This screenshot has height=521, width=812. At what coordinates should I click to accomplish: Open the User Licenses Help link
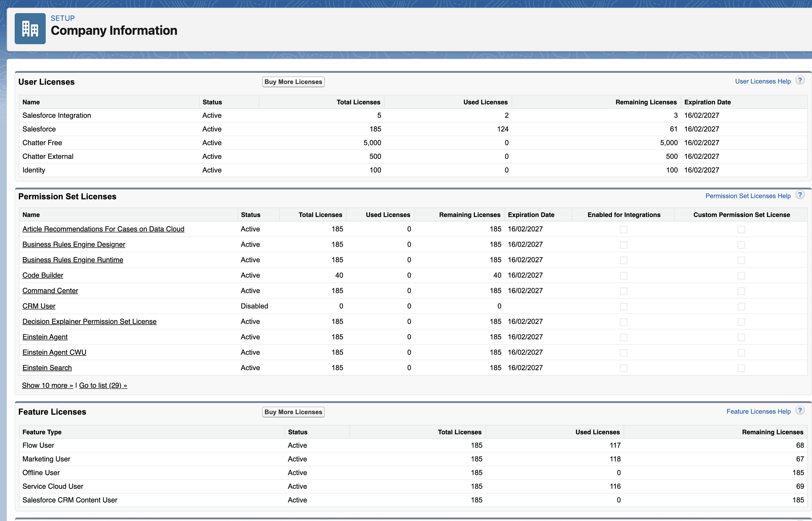point(763,81)
